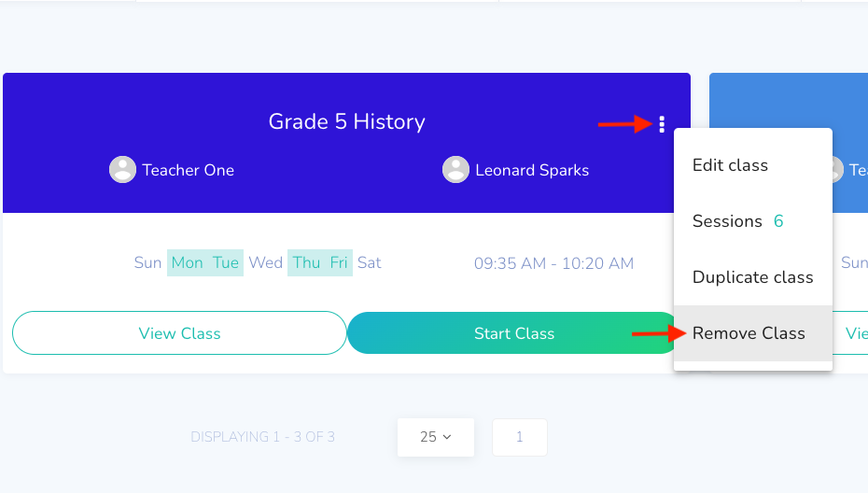868x493 pixels.
Task: Click the sessions count badge 6
Action: click(778, 221)
